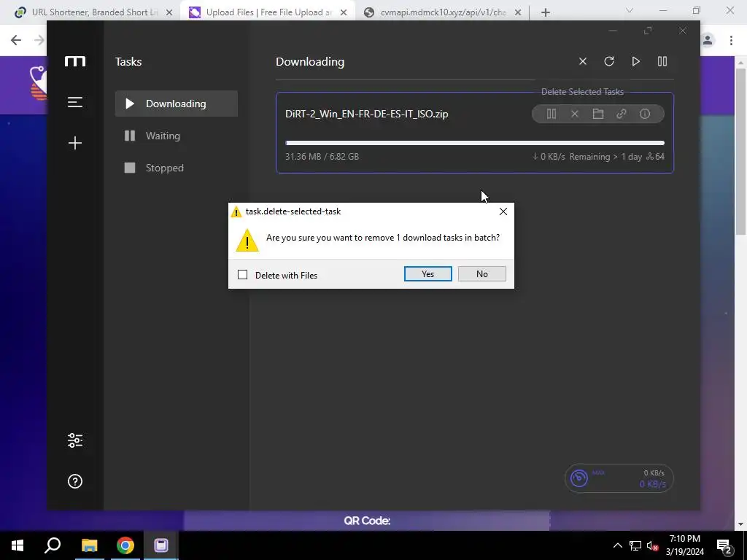
Task: Close the cvmapi.mdmck10.xyz browser tab
Action: pos(519,12)
